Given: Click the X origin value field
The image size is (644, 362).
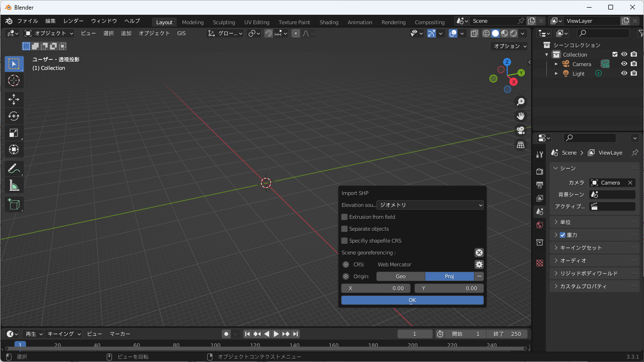Looking at the screenshot, I should point(376,288).
